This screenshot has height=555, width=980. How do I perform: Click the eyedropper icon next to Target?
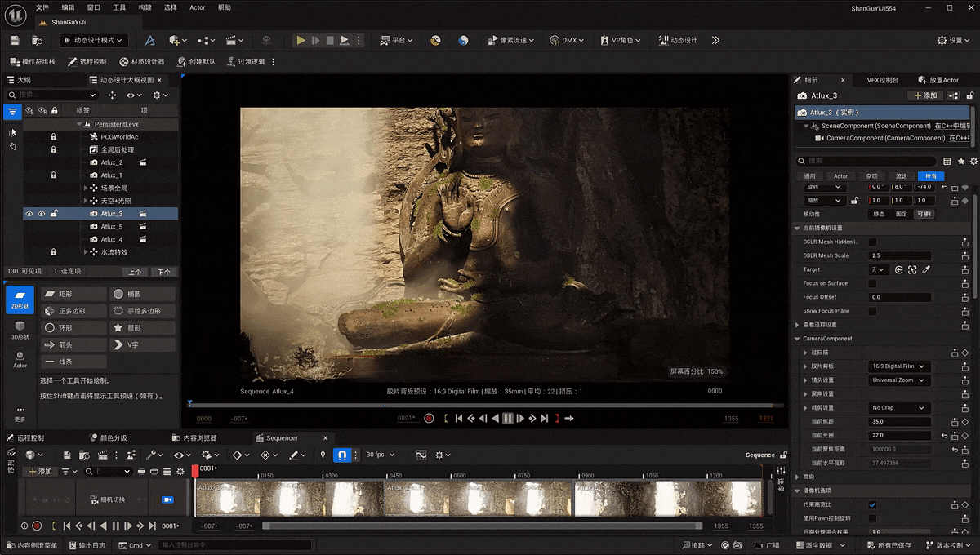926,269
